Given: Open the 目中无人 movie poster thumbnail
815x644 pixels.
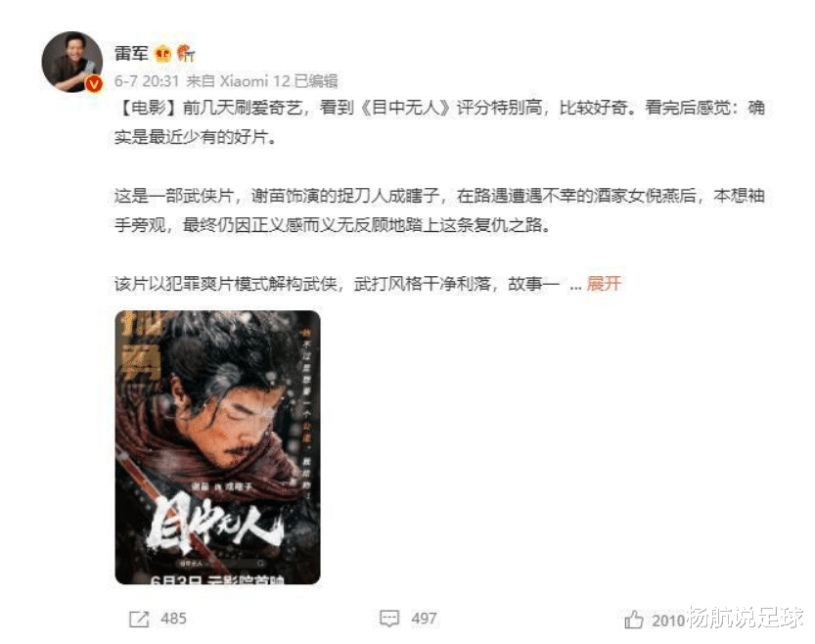Looking at the screenshot, I should click(217, 447).
